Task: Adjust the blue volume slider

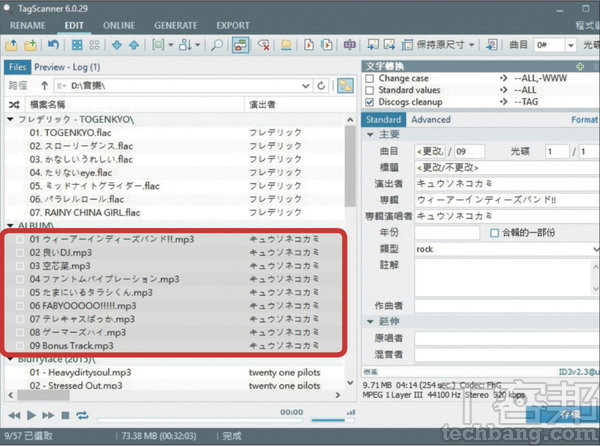Action: pyautogui.click(x=333, y=420)
